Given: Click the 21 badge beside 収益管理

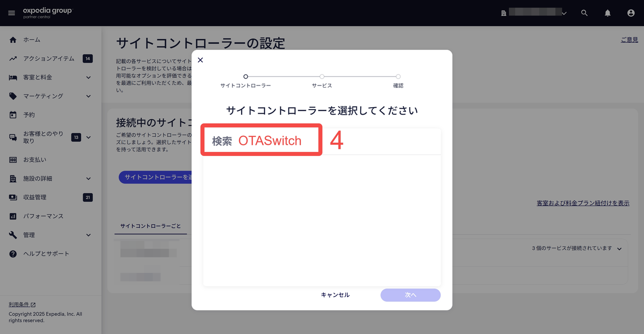Looking at the screenshot, I should [x=88, y=197].
